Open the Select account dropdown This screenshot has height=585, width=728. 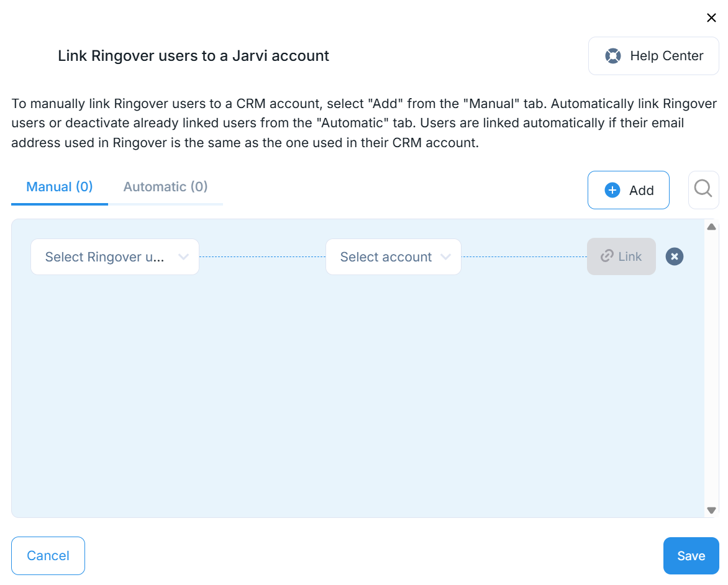point(393,256)
